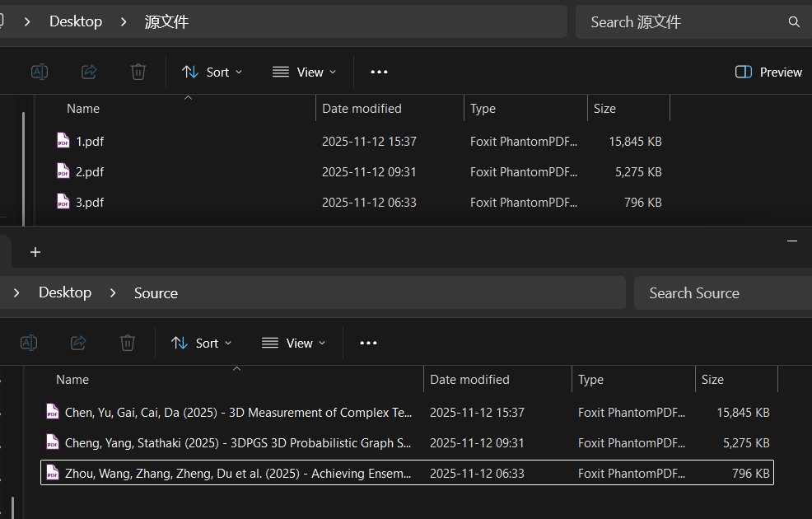The height and width of the screenshot is (519, 812).
Task: Click Share icon in Source window toolbar
Action: pyautogui.click(x=78, y=343)
